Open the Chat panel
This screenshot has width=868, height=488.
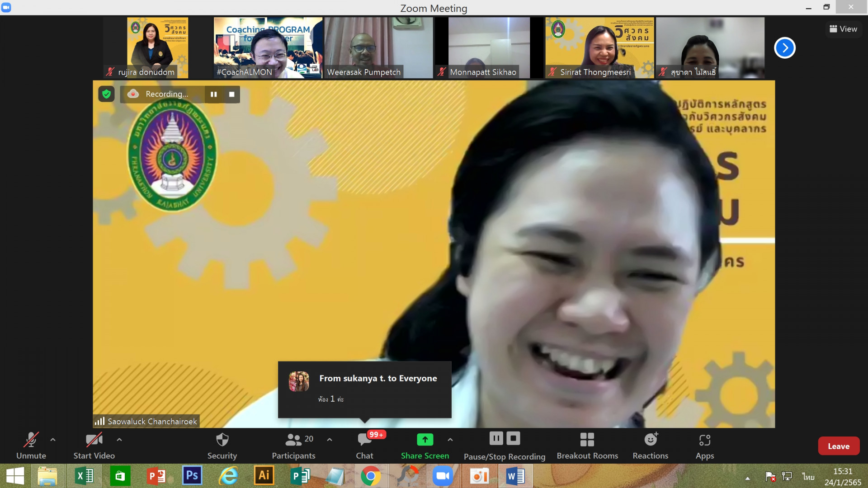click(365, 446)
